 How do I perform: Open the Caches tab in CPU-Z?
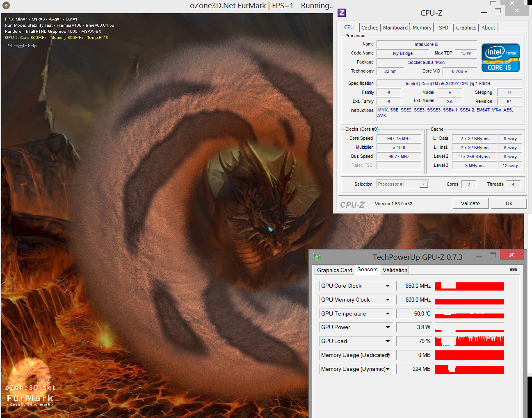(x=370, y=27)
